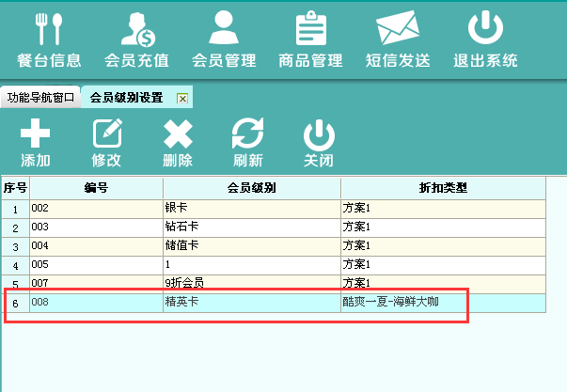Switch to the 功能导航窗口 tab
The height and width of the screenshot is (392, 567).
(x=40, y=98)
